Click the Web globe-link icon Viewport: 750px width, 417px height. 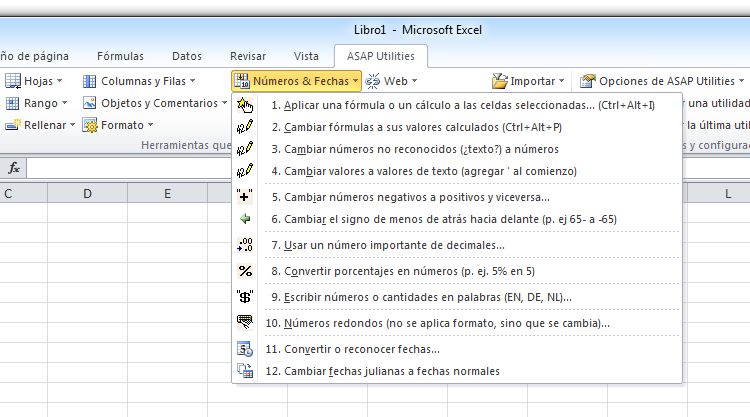(373, 81)
